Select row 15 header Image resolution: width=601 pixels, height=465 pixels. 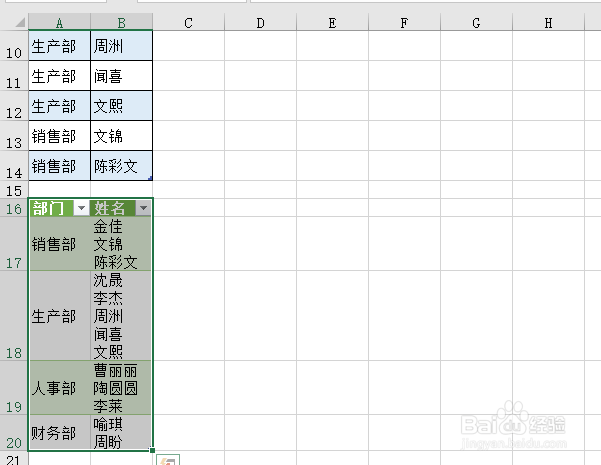coord(14,189)
